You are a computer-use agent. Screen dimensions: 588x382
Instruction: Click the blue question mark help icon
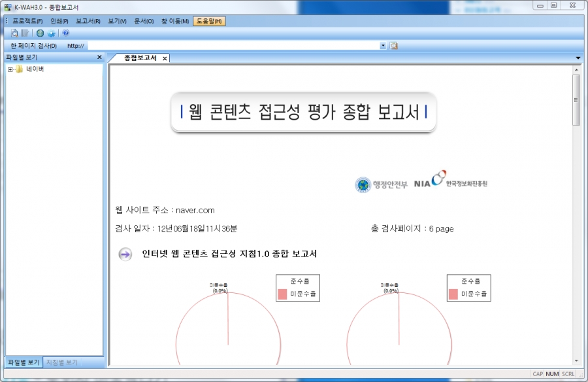pos(66,33)
